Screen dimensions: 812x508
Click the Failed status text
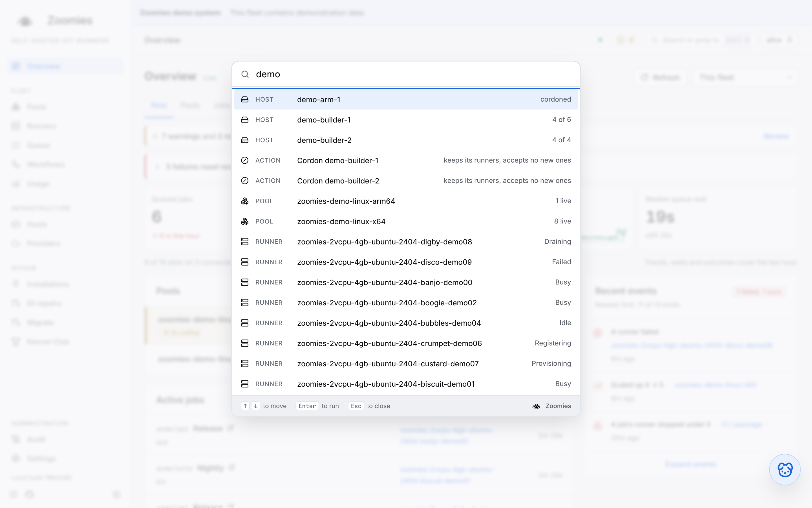(561, 262)
